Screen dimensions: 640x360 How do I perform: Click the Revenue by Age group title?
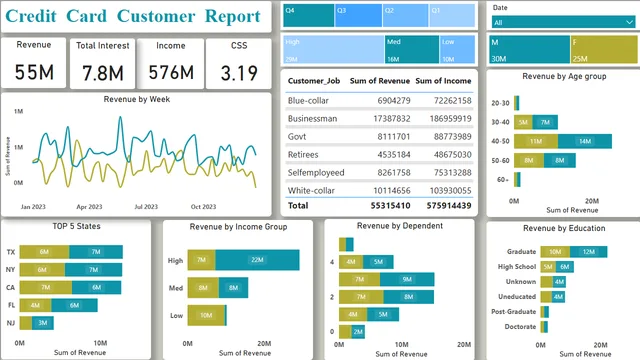click(564, 76)
